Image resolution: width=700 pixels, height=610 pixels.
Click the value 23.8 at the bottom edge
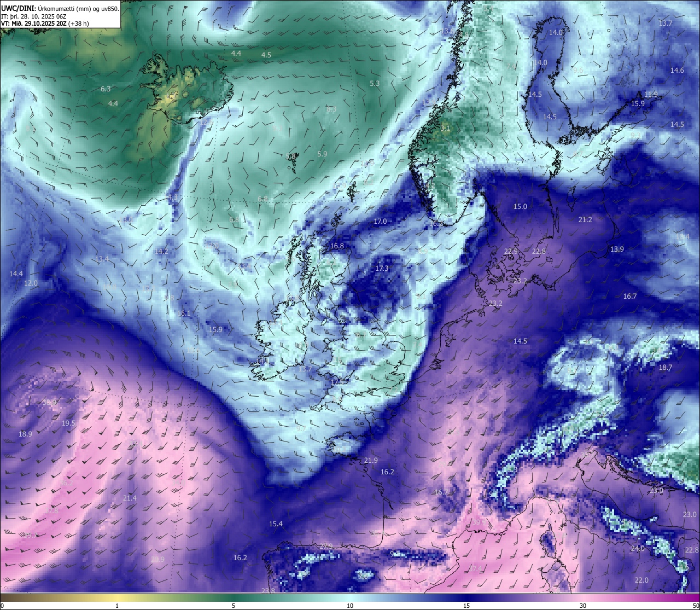point(268,590)
